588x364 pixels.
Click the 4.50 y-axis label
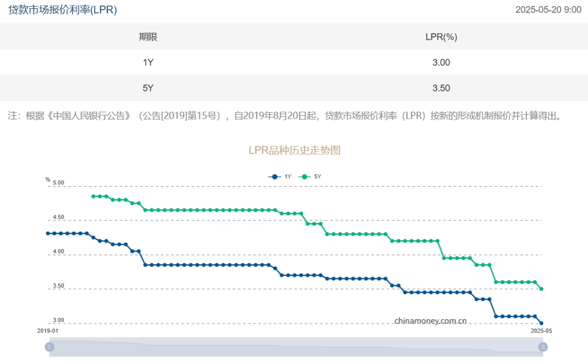point(58,217)
